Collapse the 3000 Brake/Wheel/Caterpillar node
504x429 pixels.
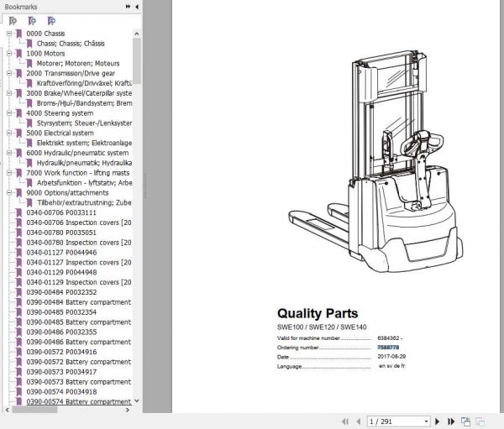(9, 93)
